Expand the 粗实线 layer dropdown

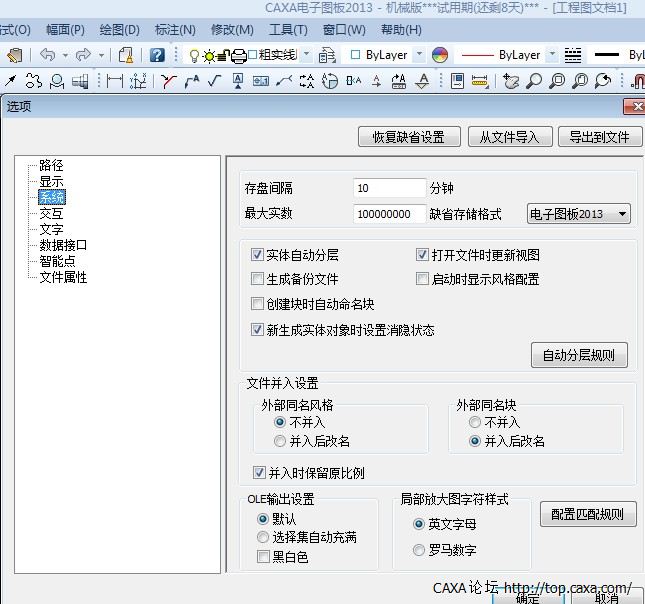(x=306, y=55)
